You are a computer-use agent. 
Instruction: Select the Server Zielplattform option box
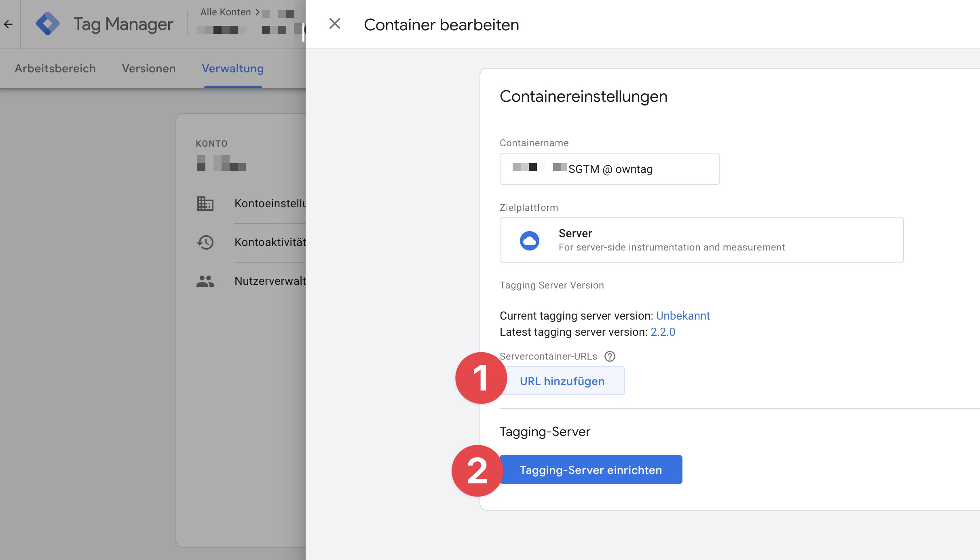[x=701, y=240]
